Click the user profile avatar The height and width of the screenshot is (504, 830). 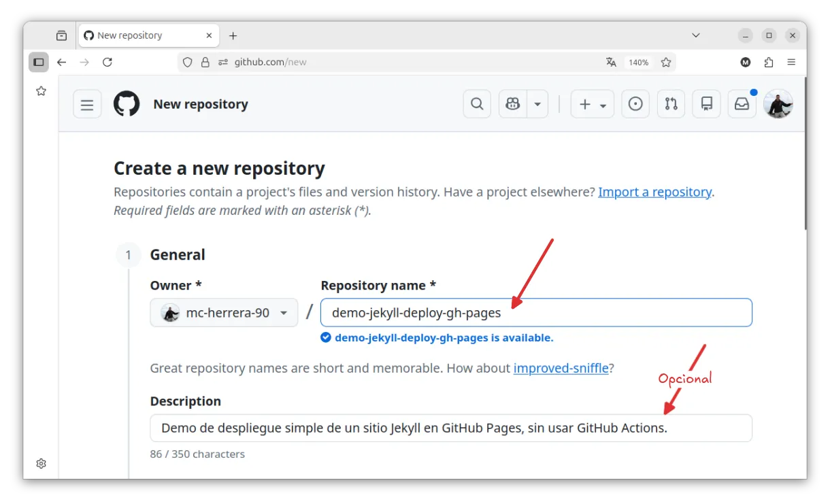pyautogui.click(x=778, y=104)
